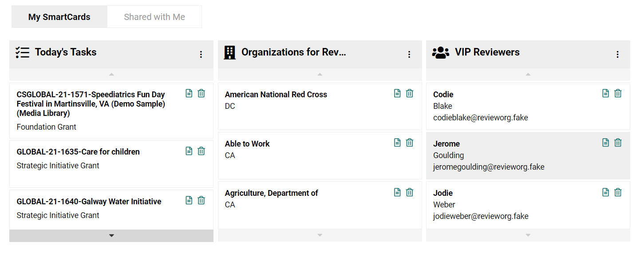The width and height of the screenshot is (644, 254).
Task: Delete American National Red Cross from list
Action: click(x=410, y=93)
